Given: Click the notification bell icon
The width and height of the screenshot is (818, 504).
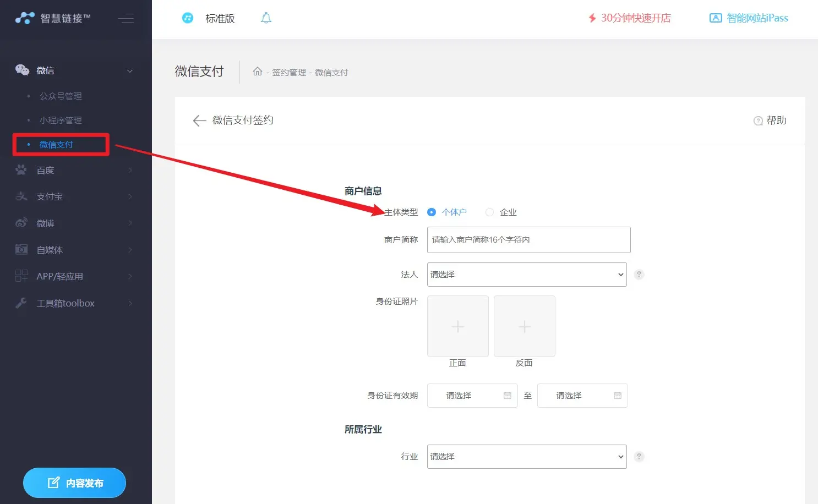Looking at the screenshot, I should click(266, 18).
